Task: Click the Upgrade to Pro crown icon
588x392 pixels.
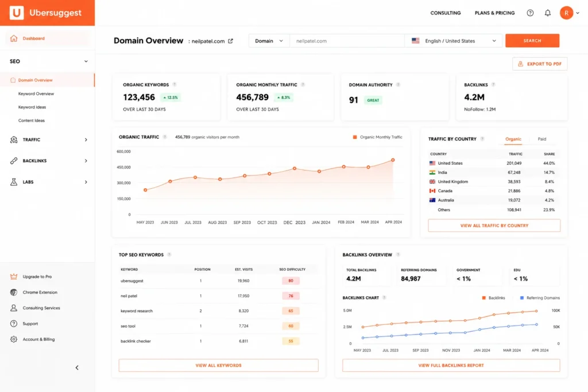Action: click(x=14, y=277)
